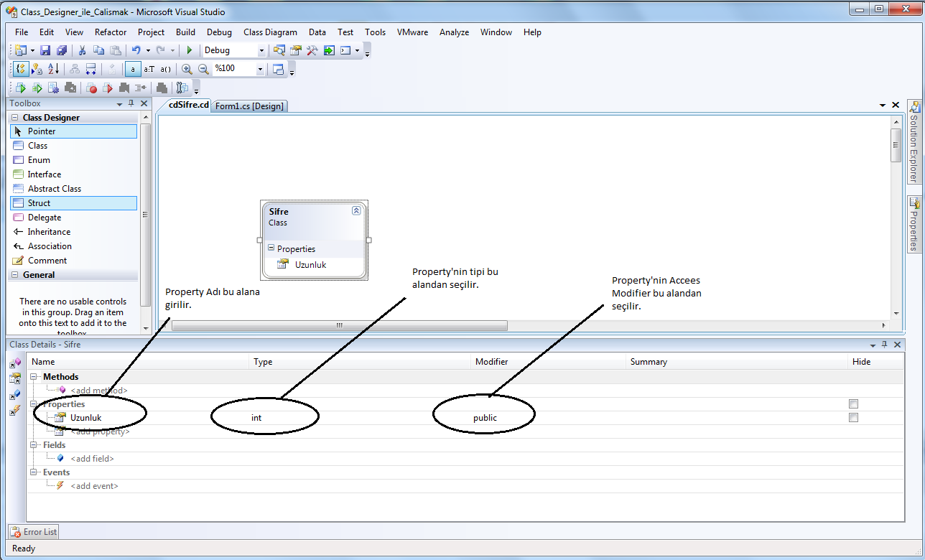Open the Build menu
Screen dimensions: 925x560
185,32
